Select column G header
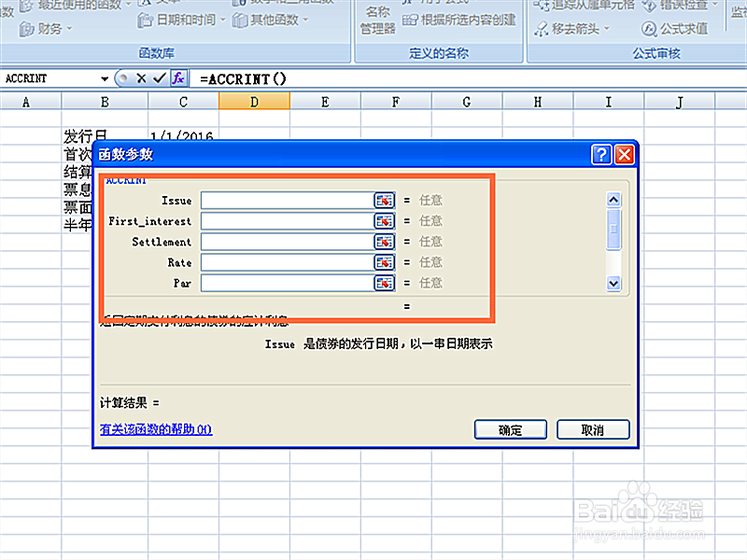The height and width of the screenshot is (560, 747). [x=467, y=102]
